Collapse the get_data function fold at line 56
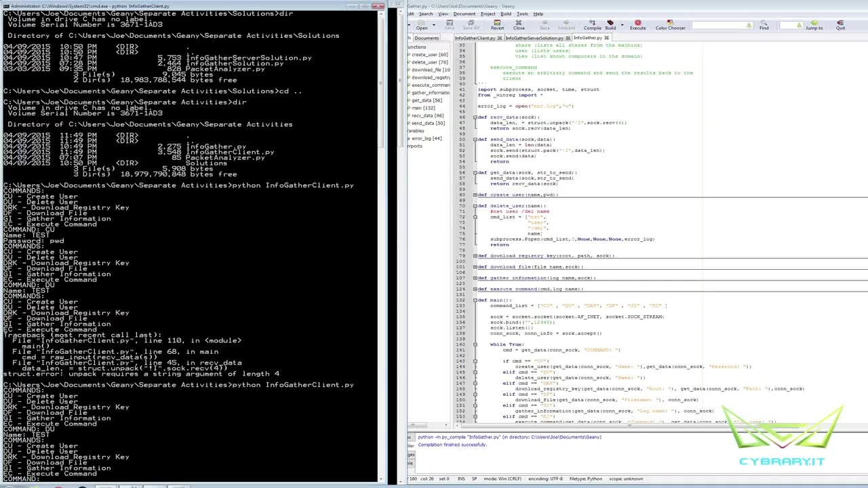 [x=475, y=173]
